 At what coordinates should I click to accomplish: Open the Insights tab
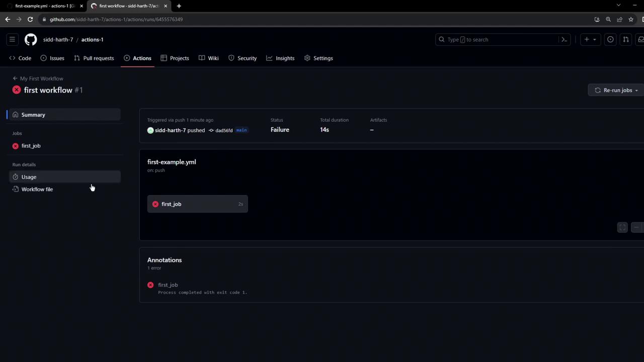coord(280,58)
